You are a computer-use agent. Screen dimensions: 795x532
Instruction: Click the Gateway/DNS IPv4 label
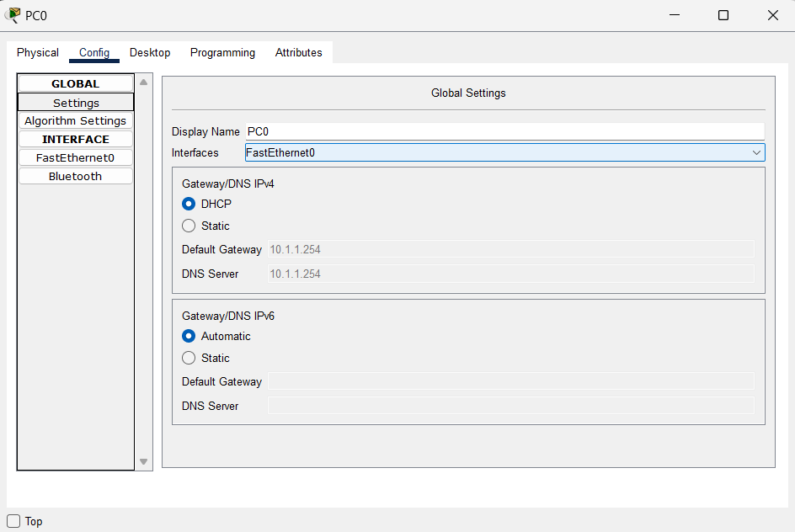pos(228,184)
